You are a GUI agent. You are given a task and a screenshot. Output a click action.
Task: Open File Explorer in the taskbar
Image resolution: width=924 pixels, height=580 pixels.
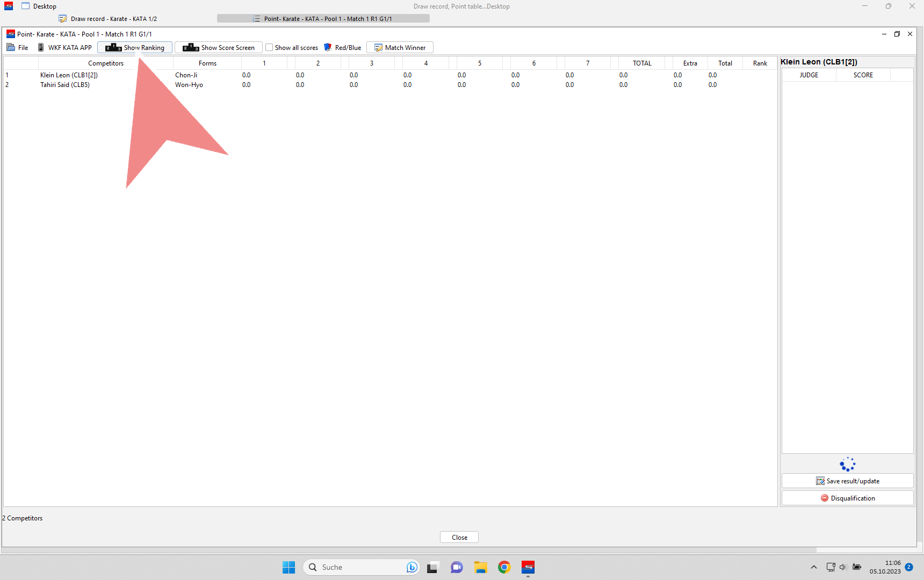[x=480, y=567]
